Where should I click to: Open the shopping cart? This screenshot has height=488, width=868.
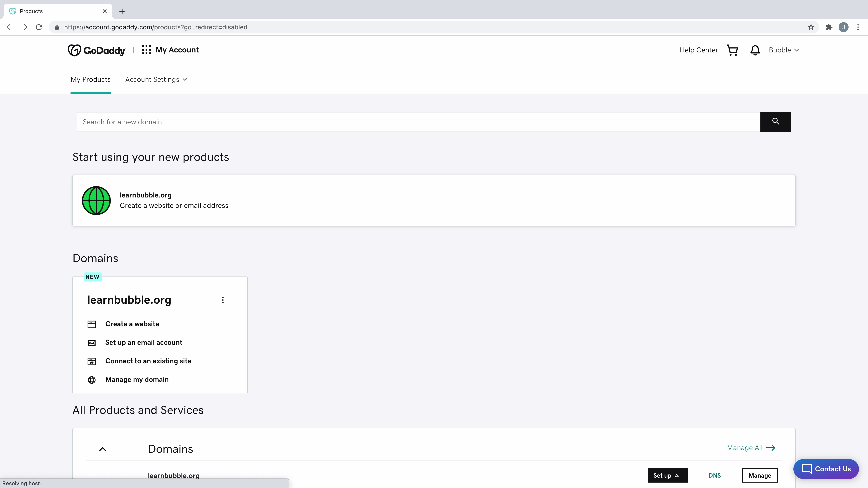click(x=733, y=50)
